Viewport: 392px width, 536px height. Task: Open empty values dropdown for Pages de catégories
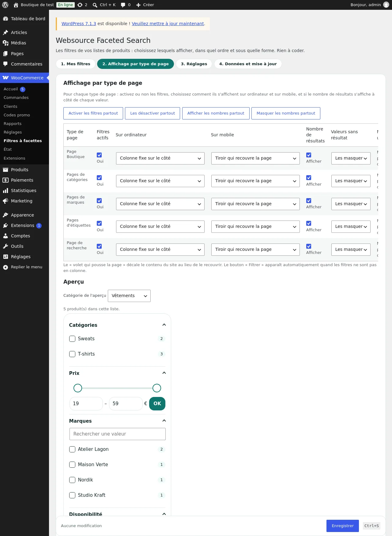pyautogui.click(x=351, y=181)
